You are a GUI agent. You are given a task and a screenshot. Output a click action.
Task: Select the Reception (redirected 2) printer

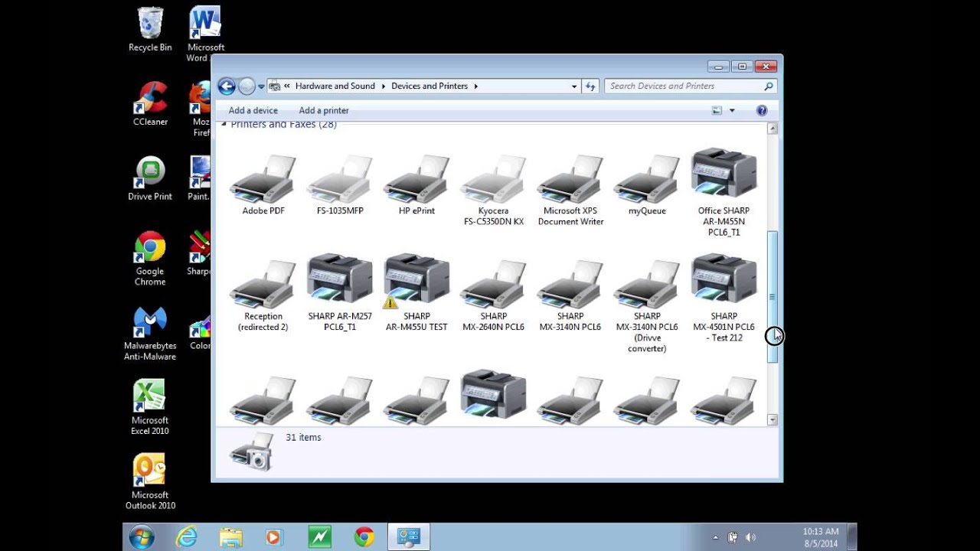(x=263, y=296)
